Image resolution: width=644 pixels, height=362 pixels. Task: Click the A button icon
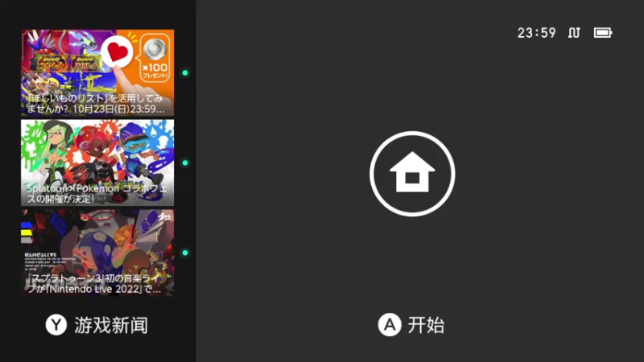[x=390, y=325]
